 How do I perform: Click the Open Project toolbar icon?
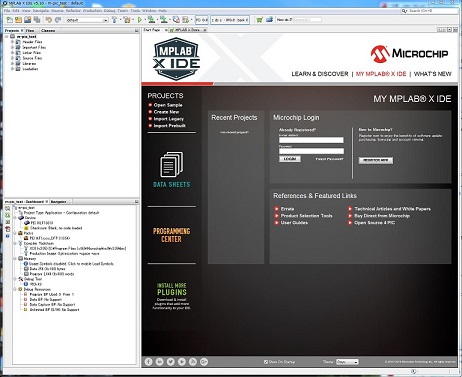click(28, 20)
